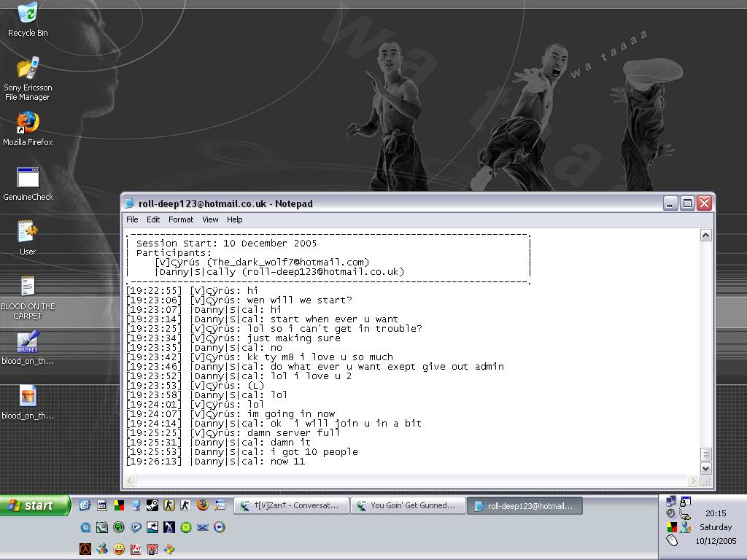The image size is (747, 560).
Task: Open the network connection tray icon
Action: coord(671,500)
